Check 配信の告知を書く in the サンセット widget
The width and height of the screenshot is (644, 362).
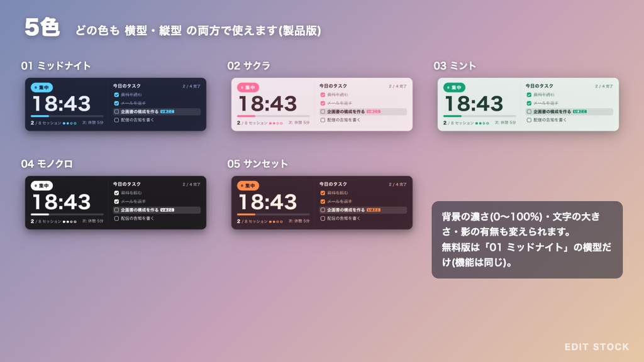(x=323, y=218)
